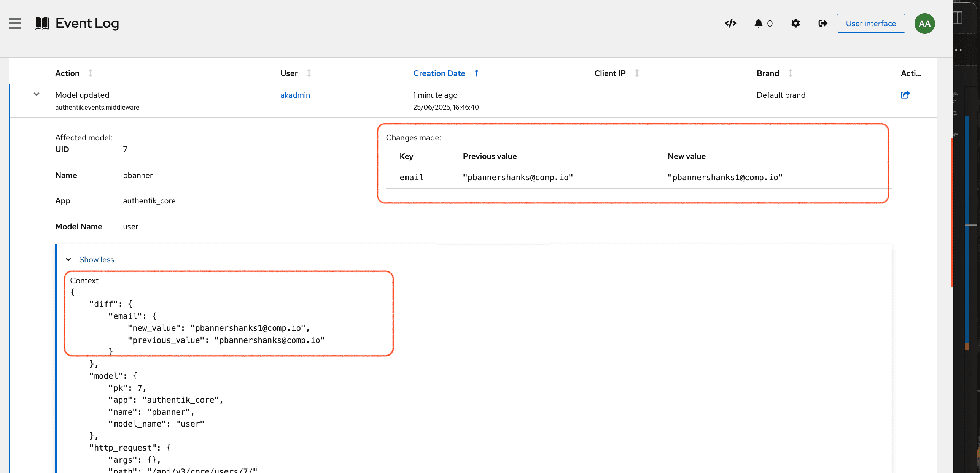Screen dimensions: 980x473
Task: Open the hamburger sidebar menu
Action: 15,24
